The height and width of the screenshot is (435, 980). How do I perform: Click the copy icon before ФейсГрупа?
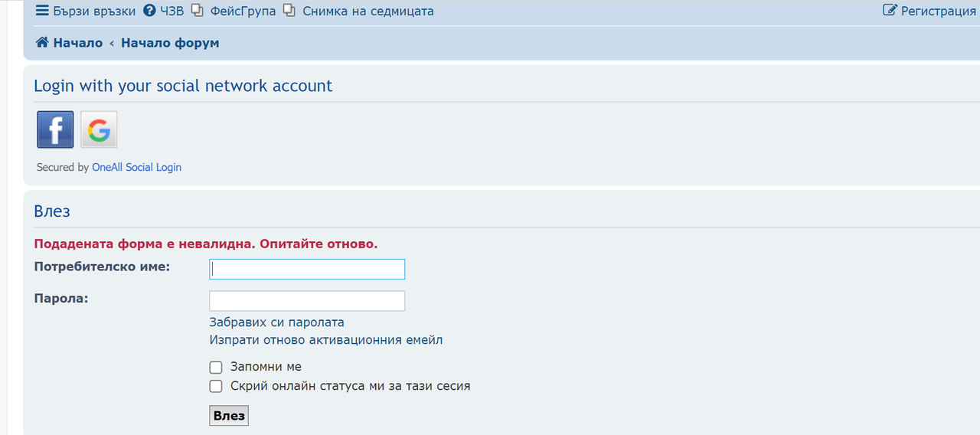coord(197,11)
